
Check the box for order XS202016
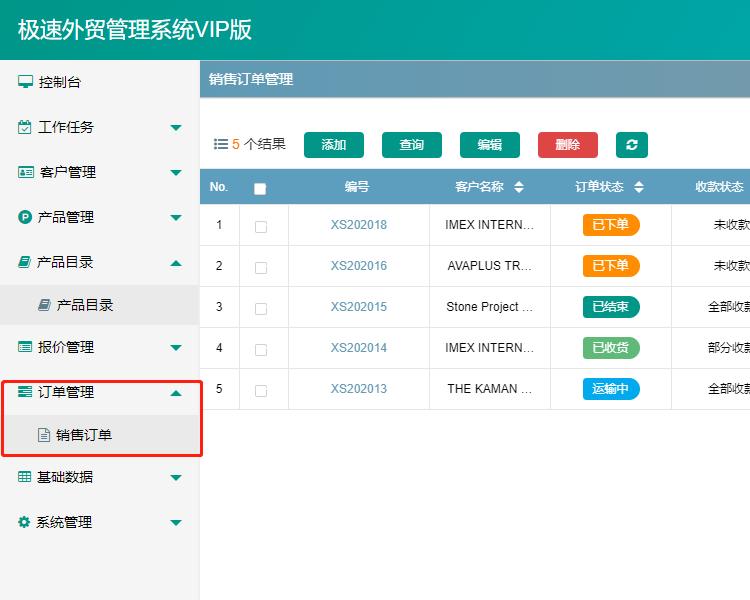tap(261, 267)
